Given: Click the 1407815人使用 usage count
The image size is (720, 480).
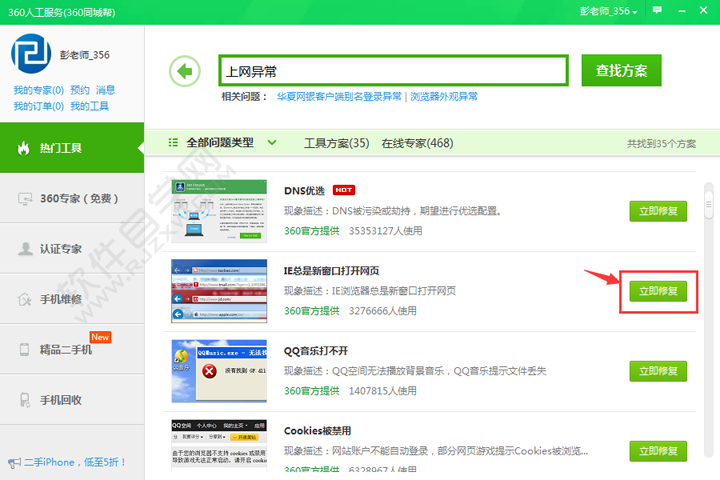Looking at the screenshot, I should coord(382,391).
